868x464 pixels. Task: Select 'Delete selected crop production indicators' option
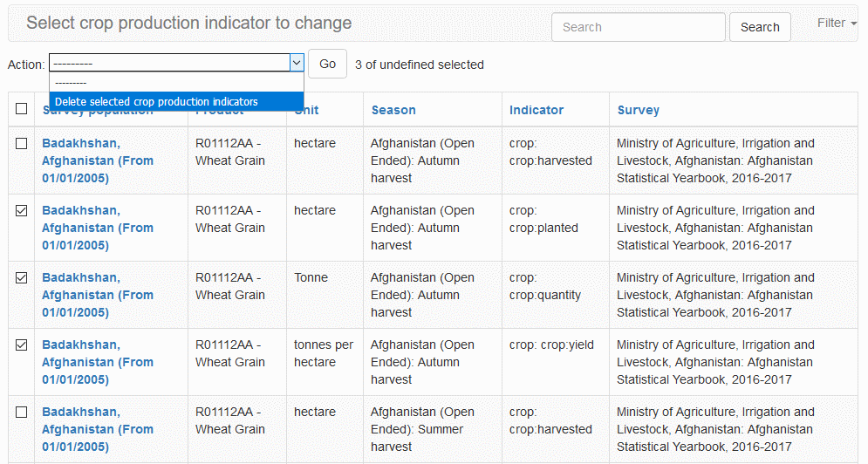157,102
